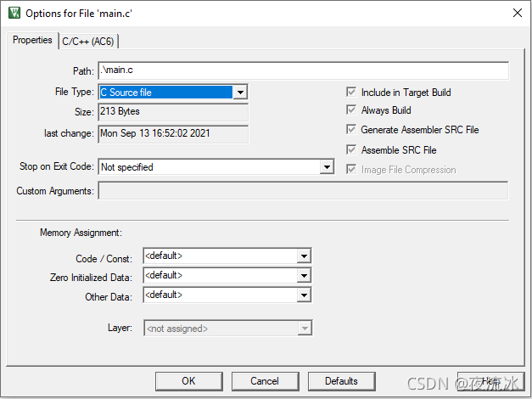Restore settings with Defaults button
The height and width of the screenshot is (399, 532).
341,381
